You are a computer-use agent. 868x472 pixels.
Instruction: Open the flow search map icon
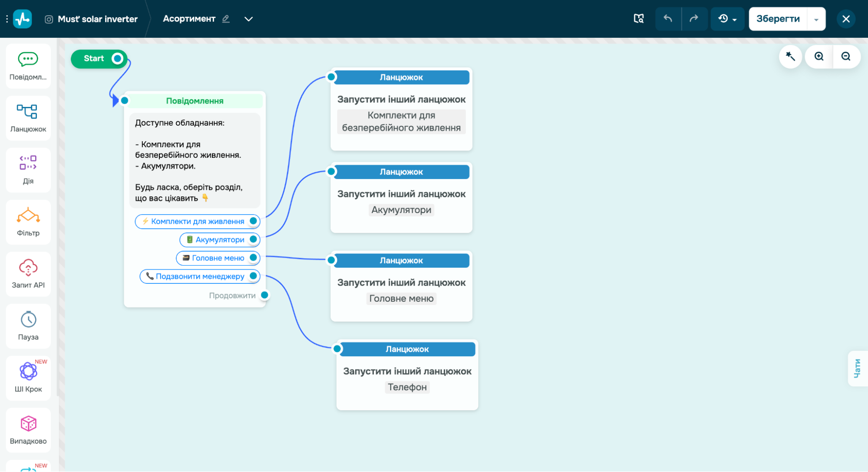coord(638,19)
